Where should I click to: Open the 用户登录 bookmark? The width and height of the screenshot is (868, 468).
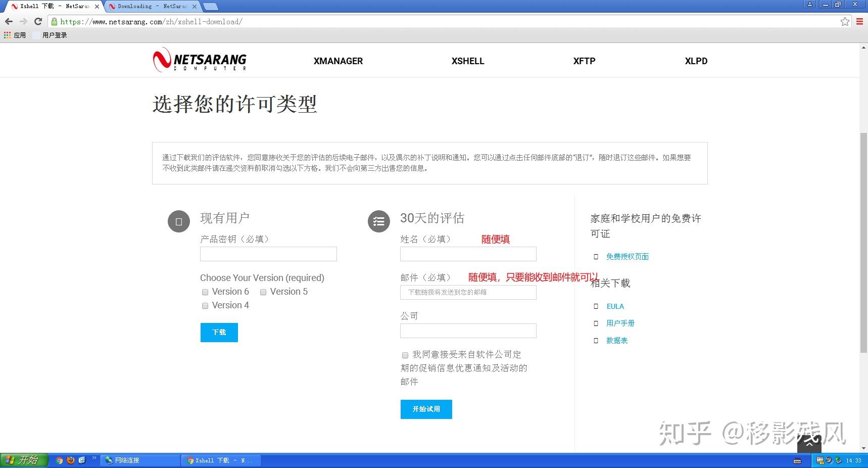[50, 35]
